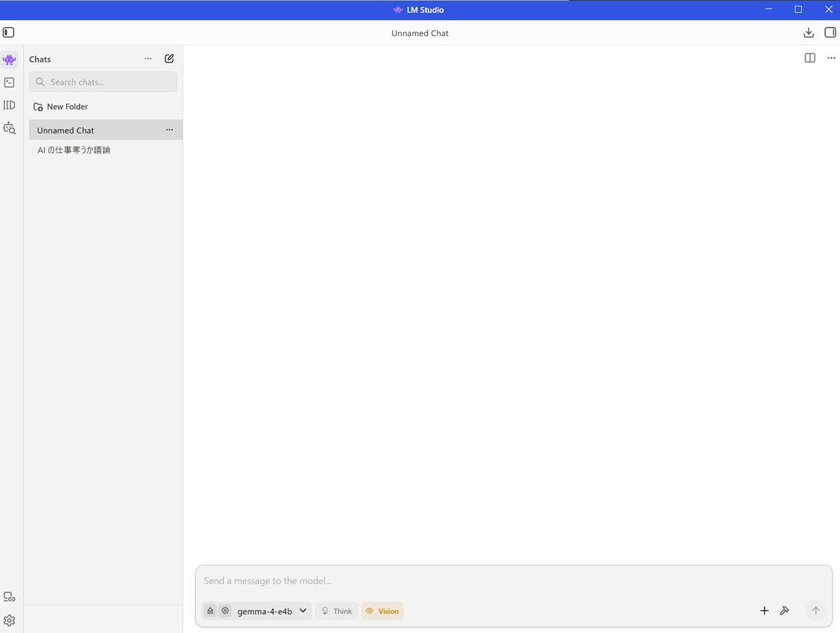Open app settings gear at bottom left
This screenshot has height=633, width=840.
[9, 621]
